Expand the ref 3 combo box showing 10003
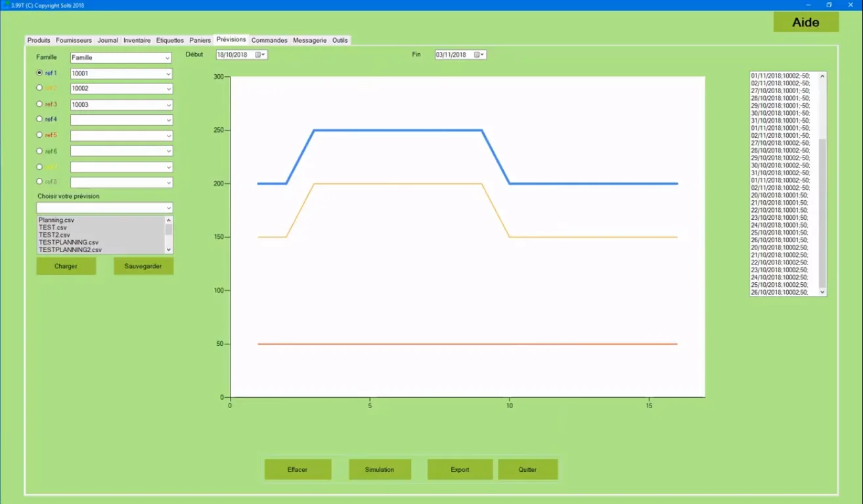The height and width of the screenshot is (504, 863). click(121, 104)
